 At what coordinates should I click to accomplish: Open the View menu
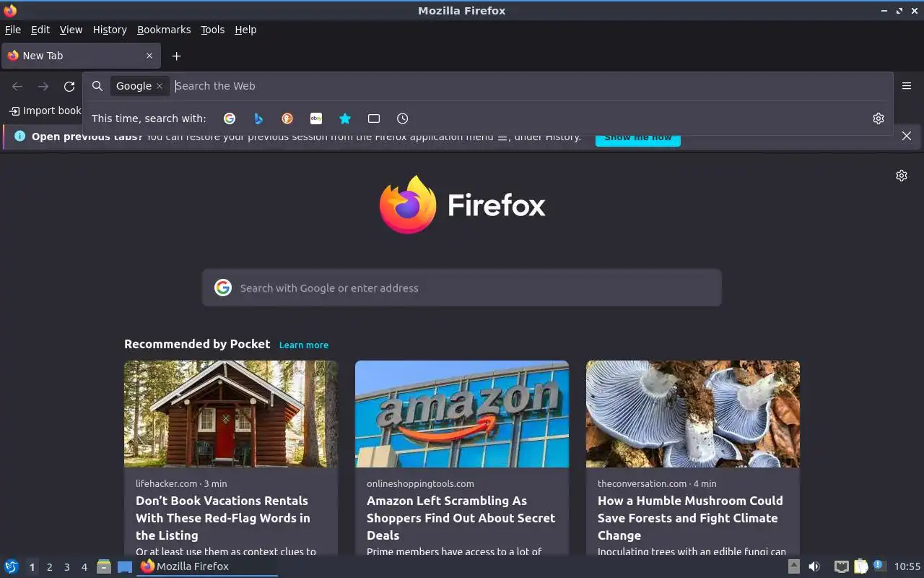click(71, 30)
